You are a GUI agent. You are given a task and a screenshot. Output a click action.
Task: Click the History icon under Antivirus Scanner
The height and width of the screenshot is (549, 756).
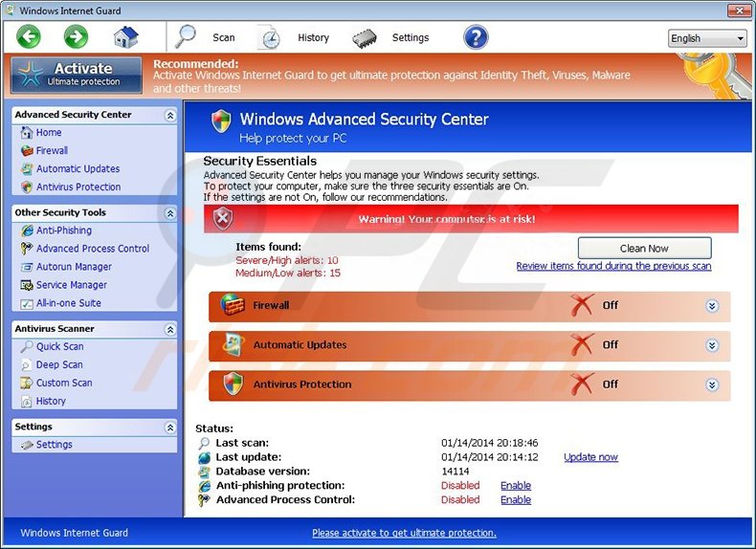pos(27,402)
